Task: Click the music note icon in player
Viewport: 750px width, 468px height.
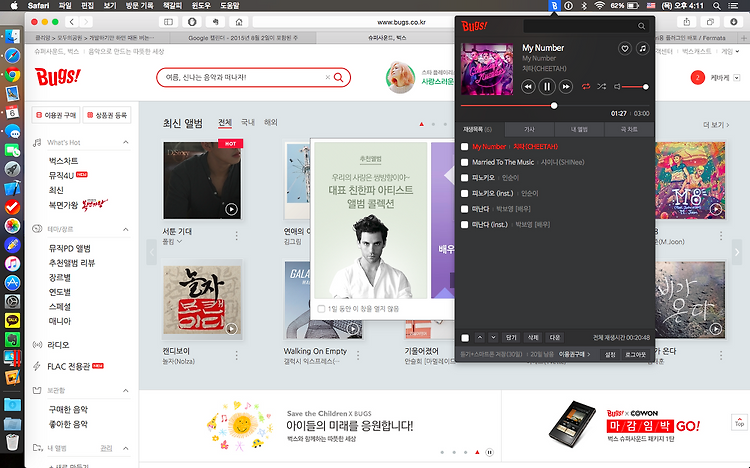Action: 642,48
